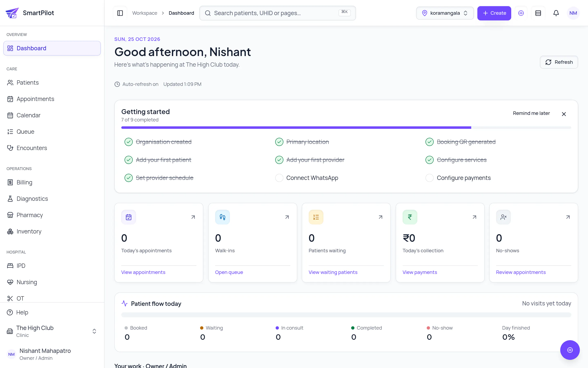
Task: Click the walk-ins footsteps icon
Action: [222, 217]
